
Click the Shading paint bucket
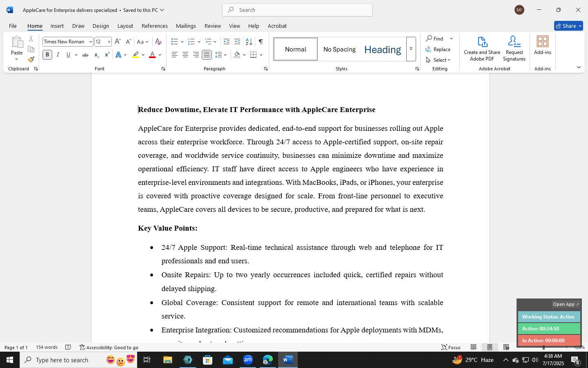pyautogui.click(x=237, y=55)
